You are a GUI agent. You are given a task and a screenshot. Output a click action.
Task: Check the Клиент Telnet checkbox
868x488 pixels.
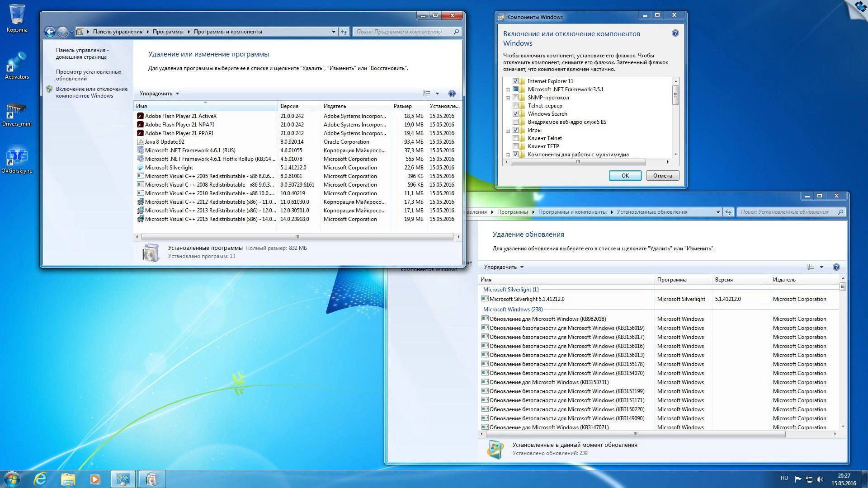point(516,138)
